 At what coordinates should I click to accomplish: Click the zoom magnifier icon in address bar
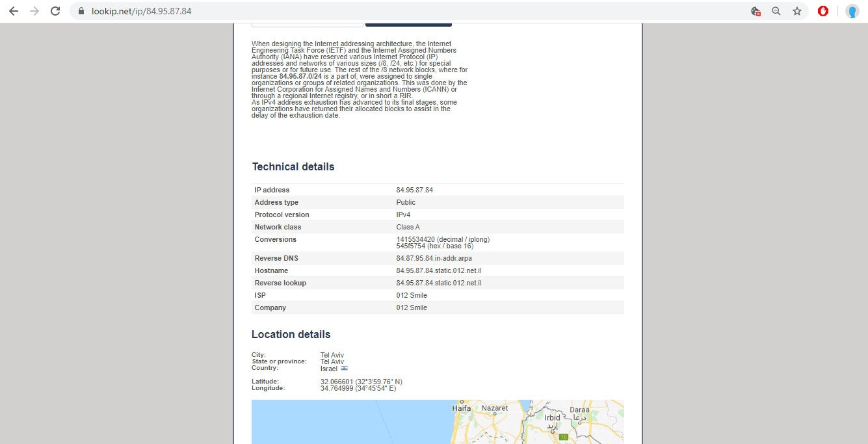pos(776,11)
